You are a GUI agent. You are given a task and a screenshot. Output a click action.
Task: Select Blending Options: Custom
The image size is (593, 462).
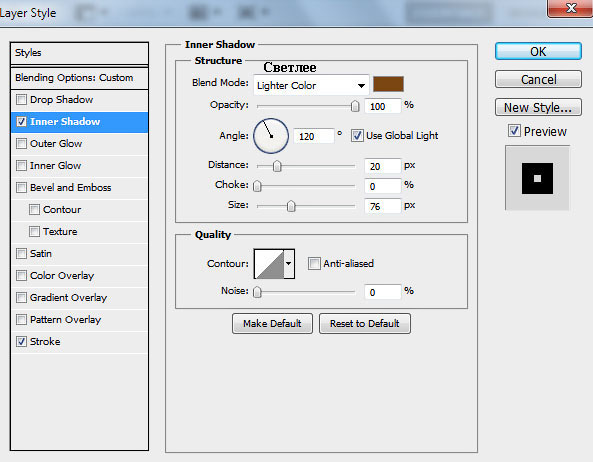[79, 78]
